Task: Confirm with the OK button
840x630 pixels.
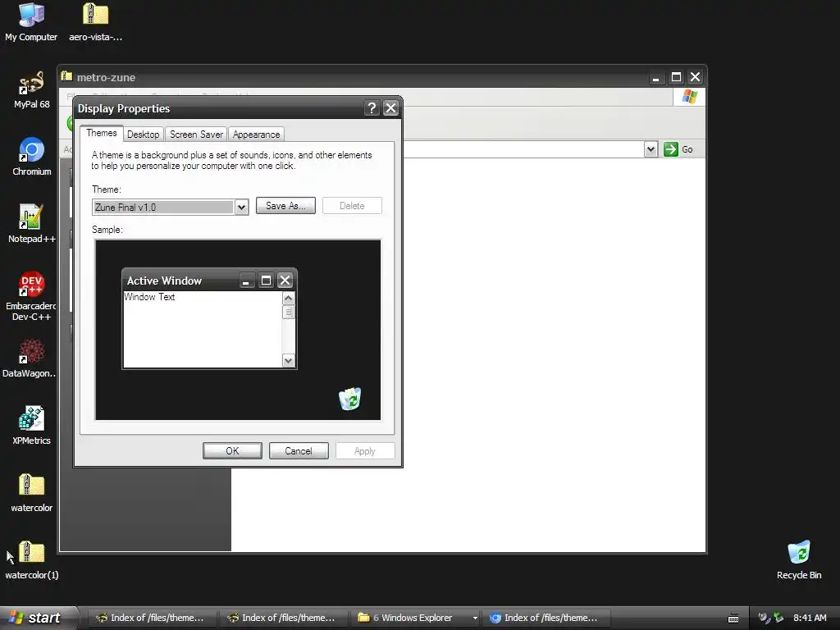Action: tap(232, 451)
